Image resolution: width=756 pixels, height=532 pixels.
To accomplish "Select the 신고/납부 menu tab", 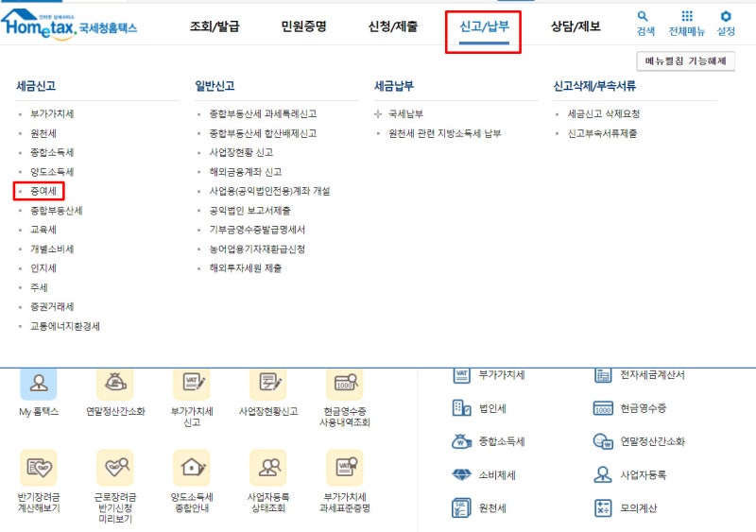I will (x=484, y=26).
